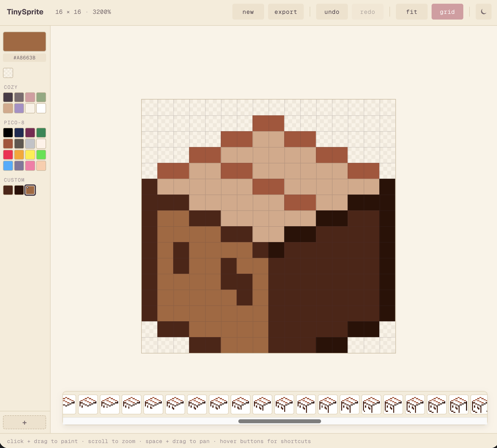Pick the red PICO-8 swatch
The height and width of the screenshot is (448, 497).
(8, 155)
